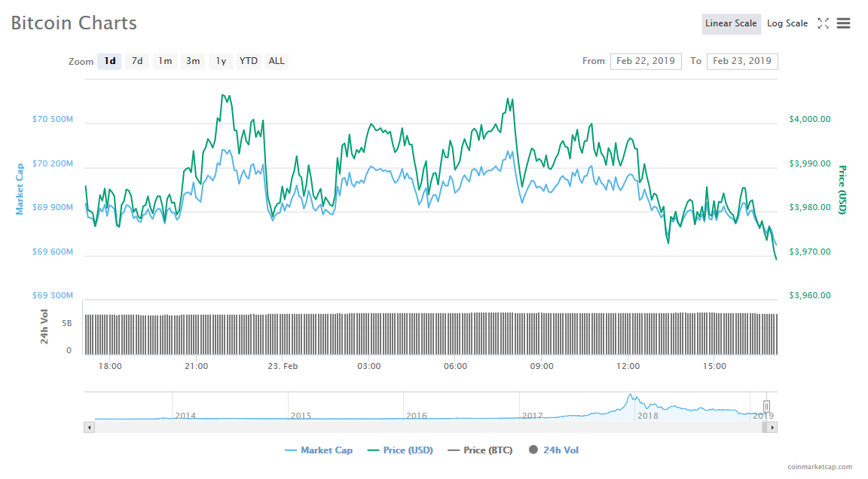Set zoom to YTD
Viewport: 868px width, 479px height.
(248, 61)
